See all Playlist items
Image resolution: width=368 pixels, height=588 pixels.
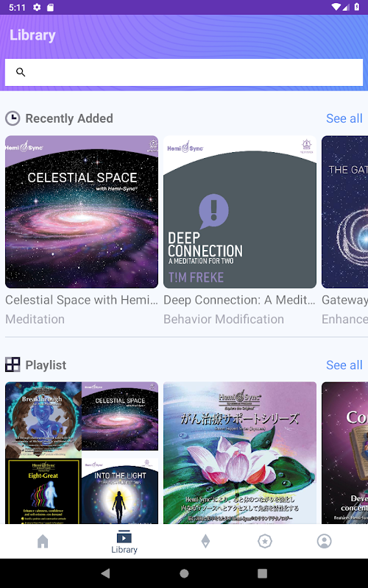(x=344, y=365)
